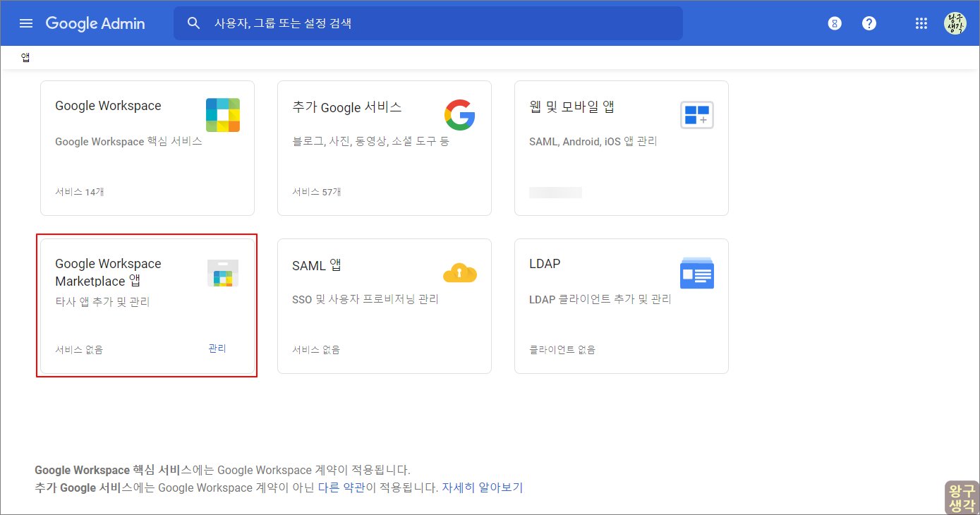Open the 자세히 알아보기 link

pos(483,487)
